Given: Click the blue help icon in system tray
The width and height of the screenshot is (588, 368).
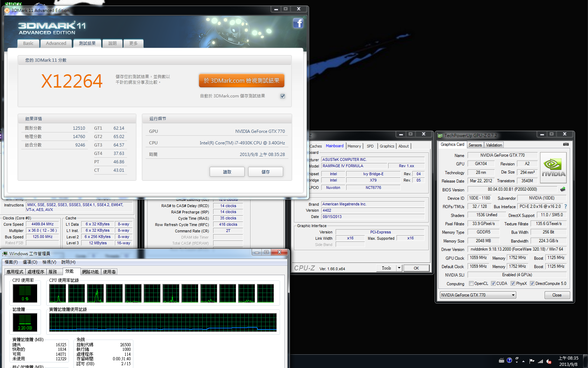Looking at the screenshot, I should pyautogui.click(x=509, y=360).
